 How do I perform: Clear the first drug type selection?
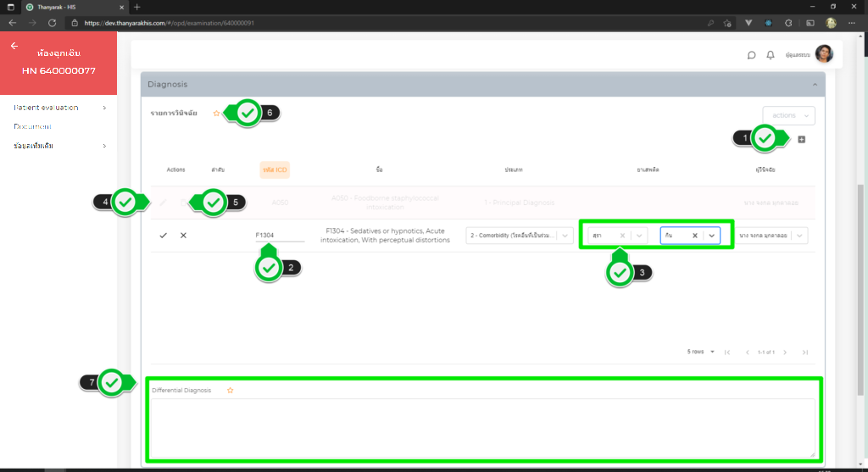coord(622,236)
